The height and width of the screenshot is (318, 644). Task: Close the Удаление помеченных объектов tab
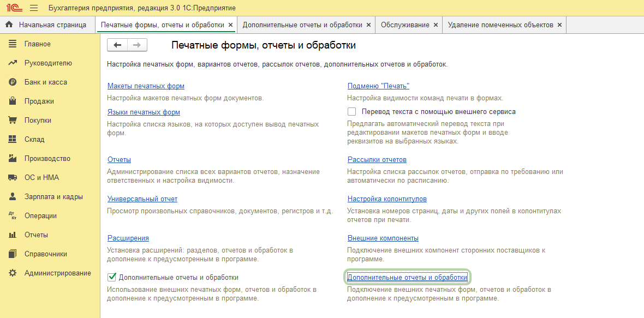[559, 25]
